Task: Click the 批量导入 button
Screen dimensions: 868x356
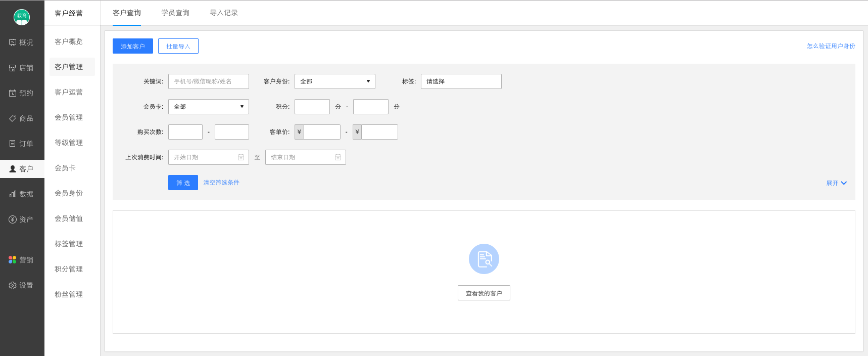Action: click(178, 46)
